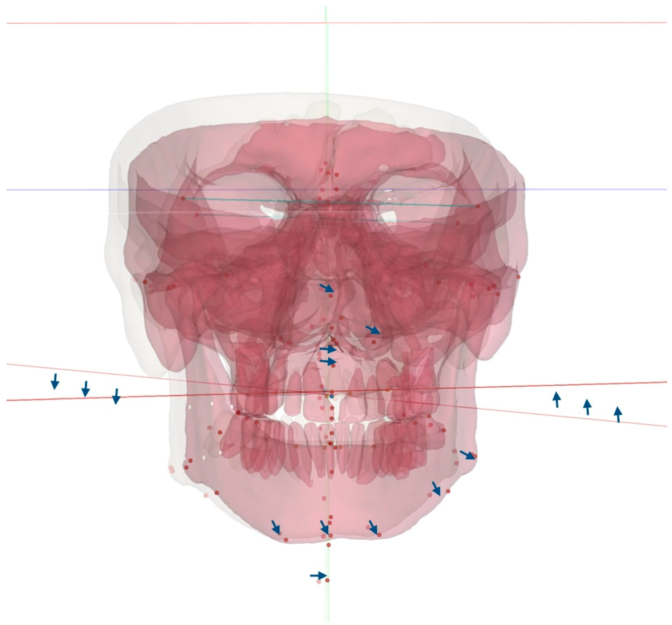This screenshot has height=625, width=672.
Task: Click the horizontal arrow below the chin
Action: coord(319,575)
